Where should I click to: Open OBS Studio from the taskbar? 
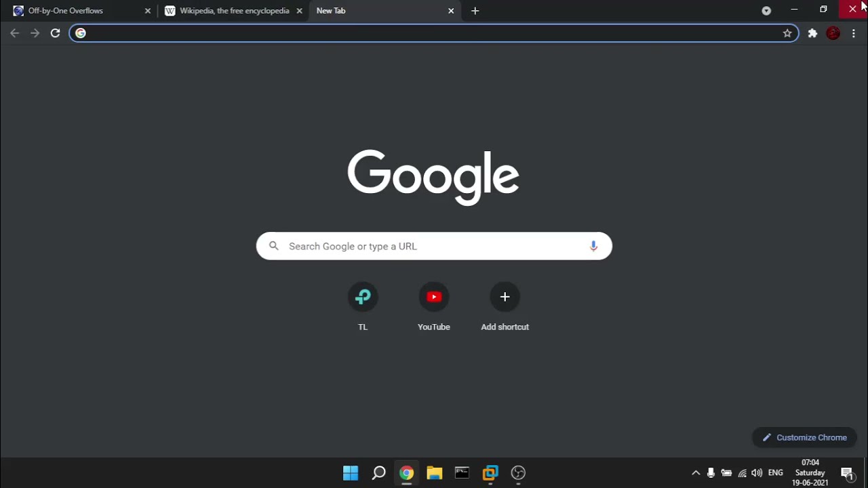[518, 473]
